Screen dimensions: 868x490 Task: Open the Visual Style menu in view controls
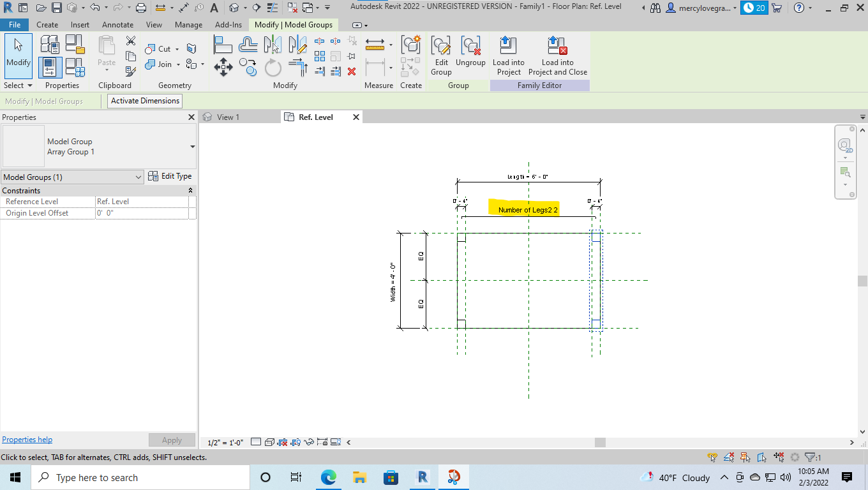click(x=269, y=442)
